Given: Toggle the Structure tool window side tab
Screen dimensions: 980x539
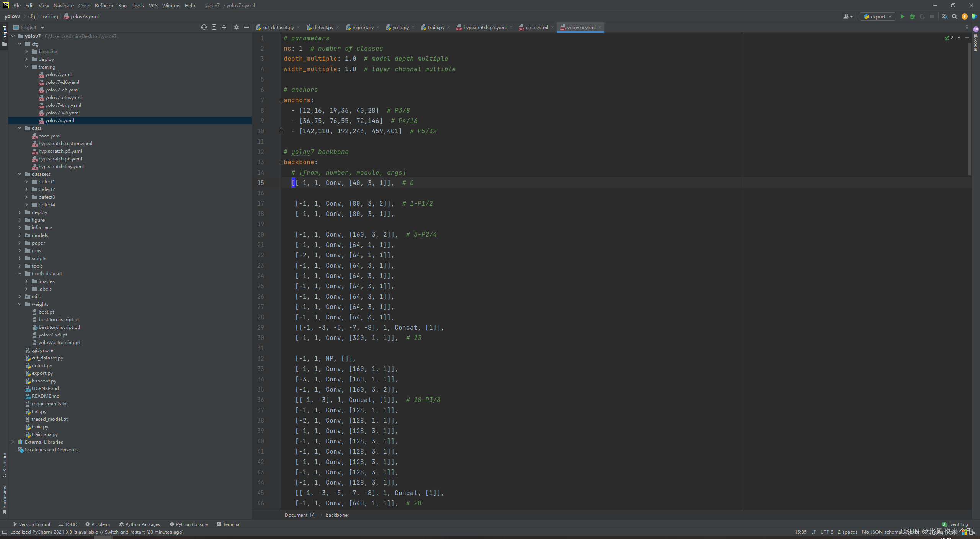Looking at the screenshot, I should pos(4,464).
